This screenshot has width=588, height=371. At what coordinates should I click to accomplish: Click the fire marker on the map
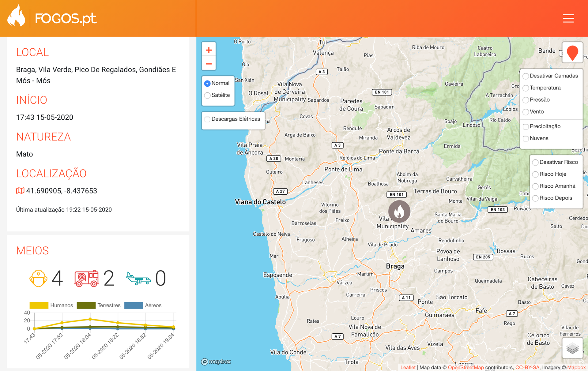click(399, 212)
